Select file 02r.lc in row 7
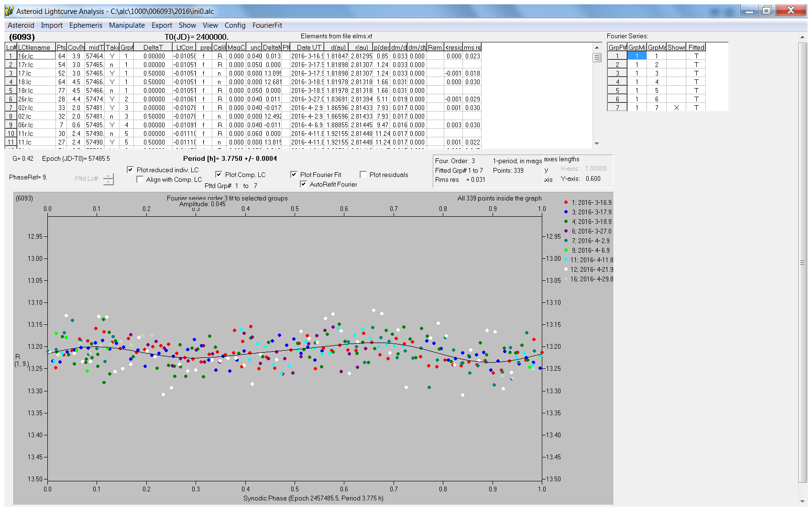 tap(36, 108)
